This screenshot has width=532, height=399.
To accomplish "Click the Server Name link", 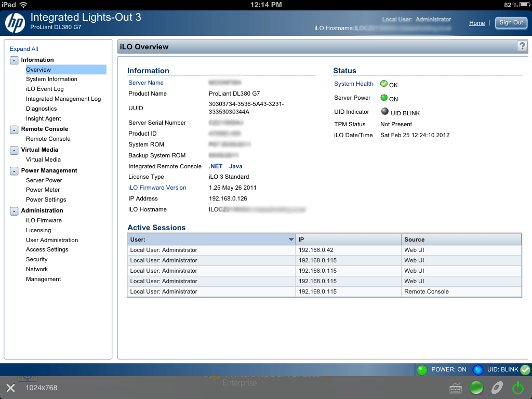I will [146, 83].
